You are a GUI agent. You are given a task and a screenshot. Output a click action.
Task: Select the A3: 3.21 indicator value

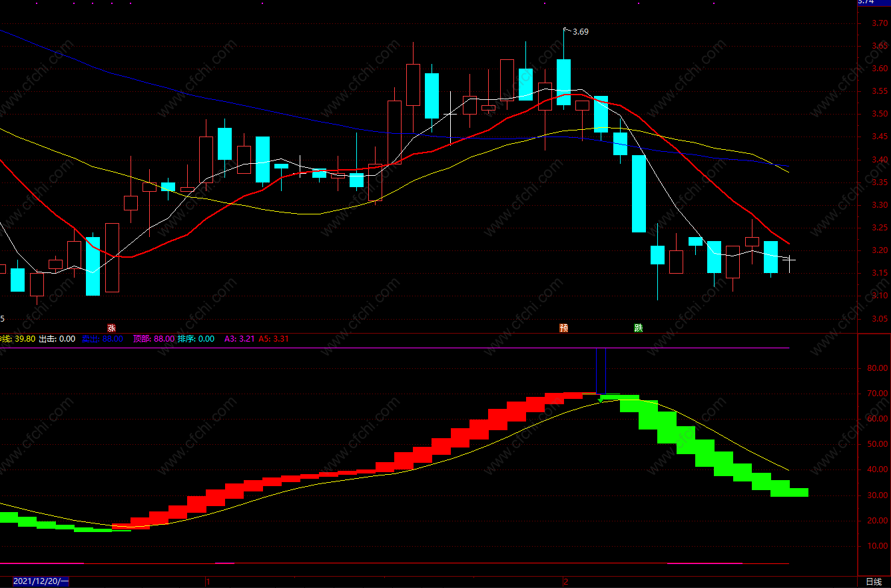pos(240,339)
